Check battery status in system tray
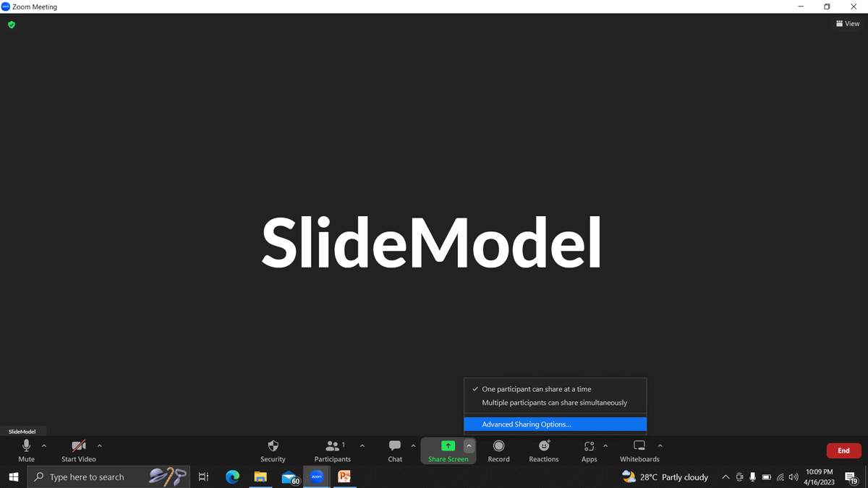Screen dimensions: 868x488 pos(767,477)
